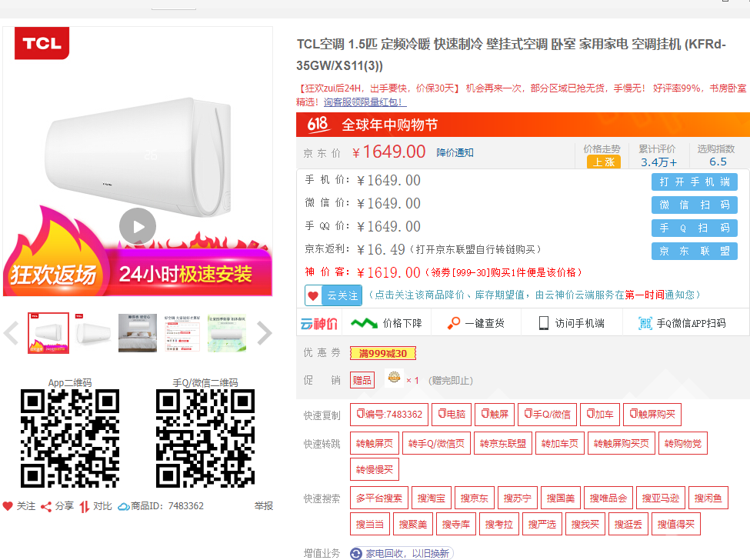Play the product video
Image resolution: width=750 pixels, height=560 pixels.
coord(138,226)
